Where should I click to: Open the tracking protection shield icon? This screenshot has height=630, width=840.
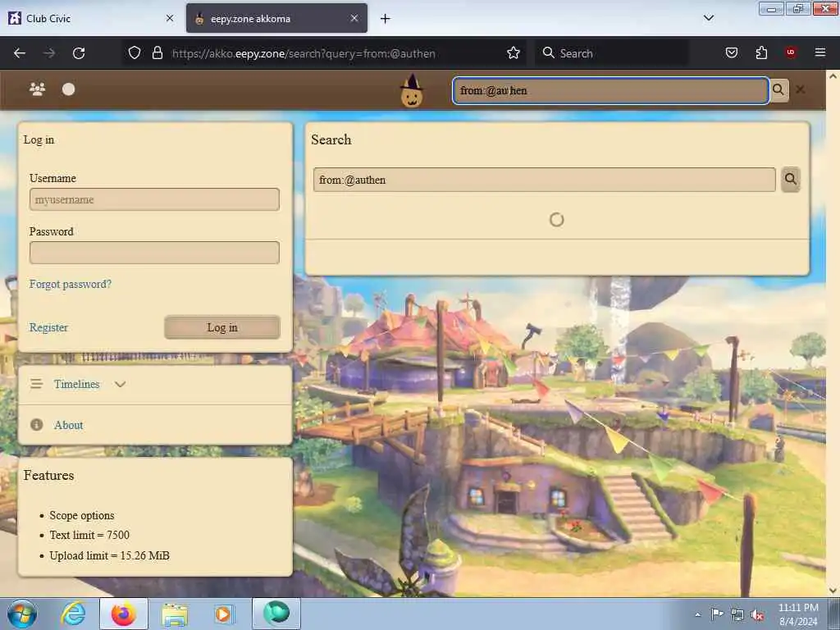(135, 52)
